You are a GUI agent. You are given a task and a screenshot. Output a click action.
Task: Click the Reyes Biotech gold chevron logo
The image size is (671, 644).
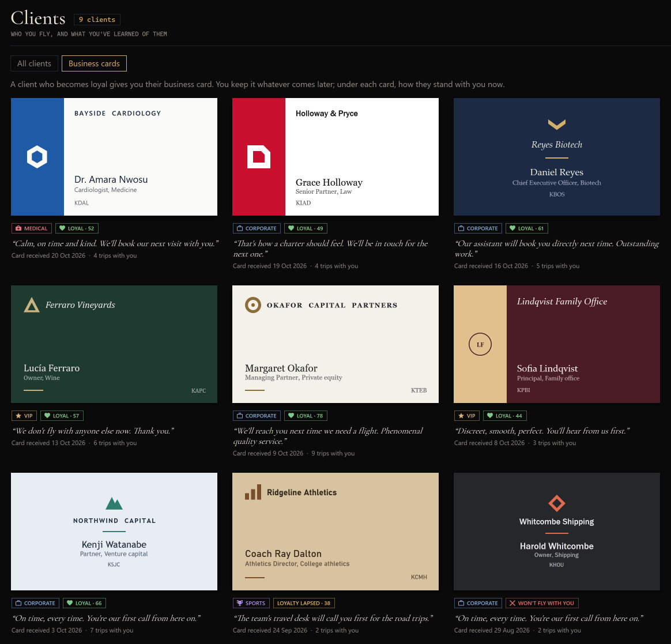tap(557, 124)
